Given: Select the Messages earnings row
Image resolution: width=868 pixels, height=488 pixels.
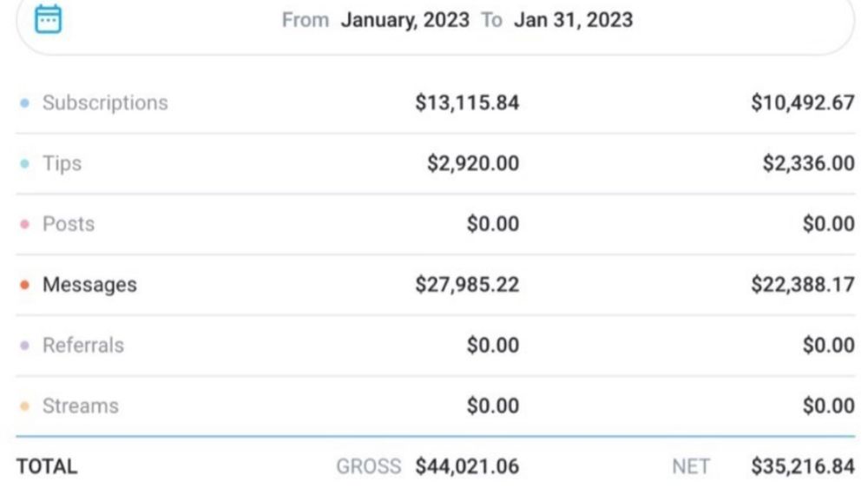Looking at the screenshot, I should (x=436, y=285).
